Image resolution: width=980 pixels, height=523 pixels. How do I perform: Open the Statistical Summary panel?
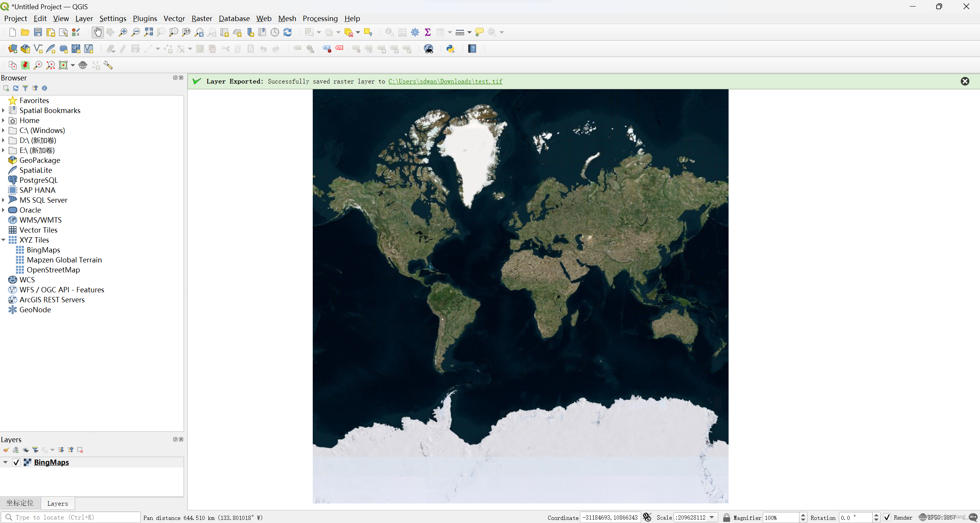click(x=428, y=32)
